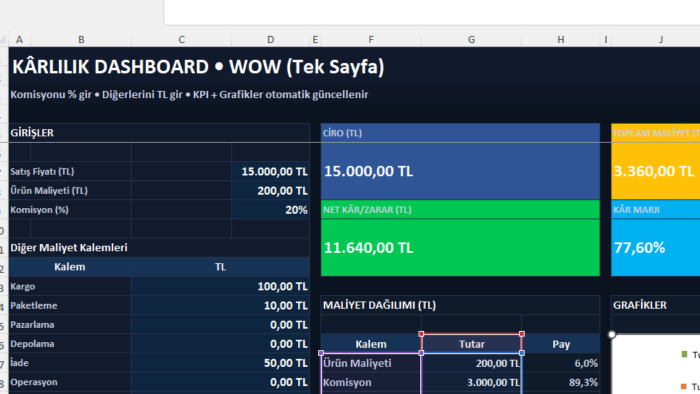Click the chart's top-left resize handle
Image resolution: width=700 pixels, height=394 pixels.
click(612, 334)
